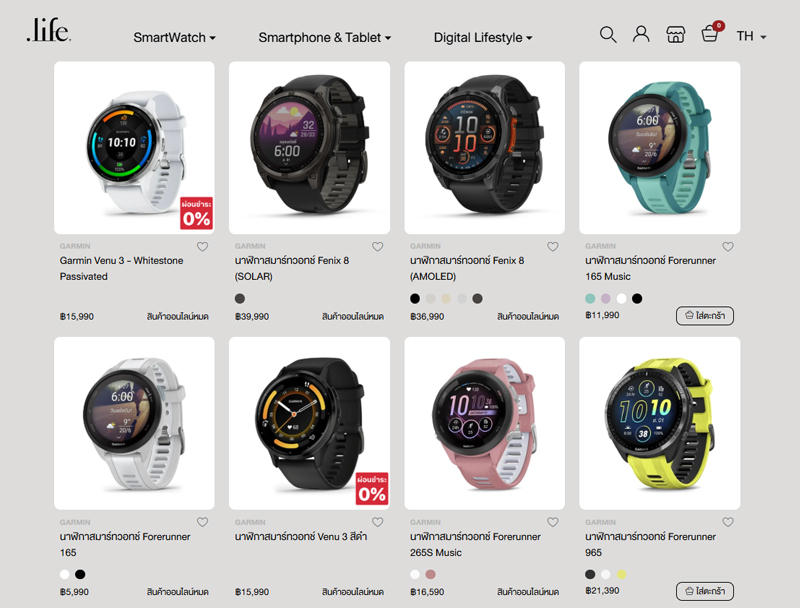Favorite Garmin Venu 3 Whitestone with heart
Screen dimensions: 800x608
[203, 247]
